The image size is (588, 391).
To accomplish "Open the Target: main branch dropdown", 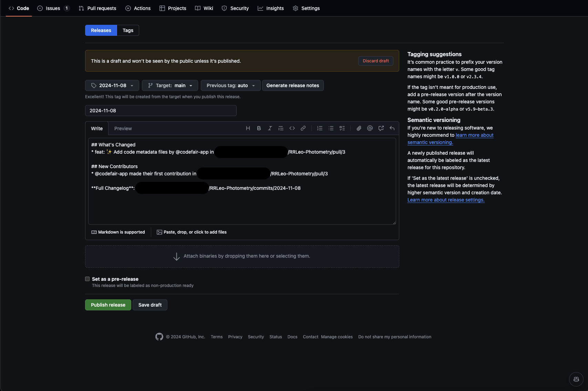I will point(170,85).
